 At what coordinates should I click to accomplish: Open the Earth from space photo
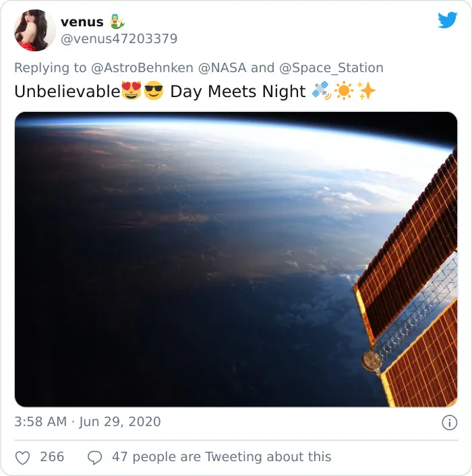tap(236, 260)
